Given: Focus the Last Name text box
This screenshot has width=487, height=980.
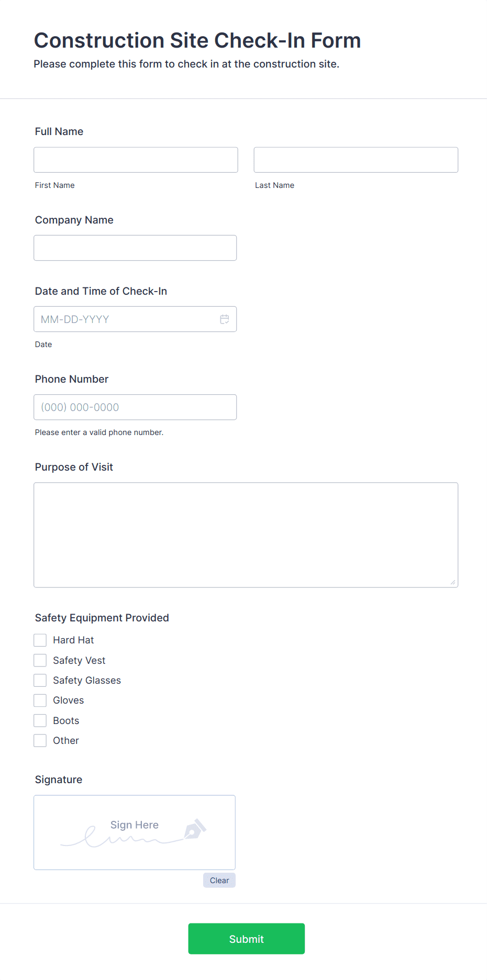Looking at the screenshot, I should click(356, 160).
